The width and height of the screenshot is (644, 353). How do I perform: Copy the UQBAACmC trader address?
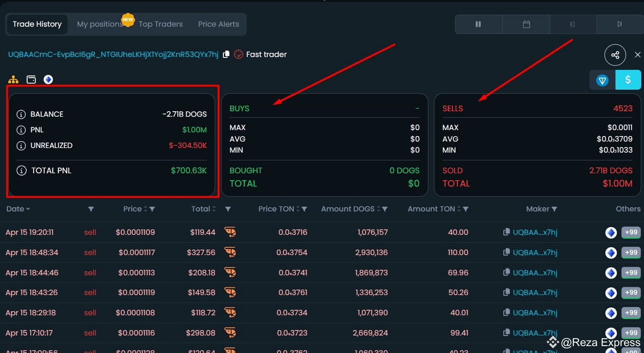pyautogui.click(x=226, y=54)
